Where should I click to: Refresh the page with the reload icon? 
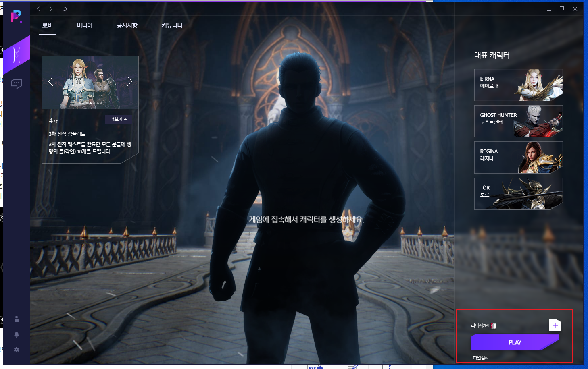click(64, 9)
